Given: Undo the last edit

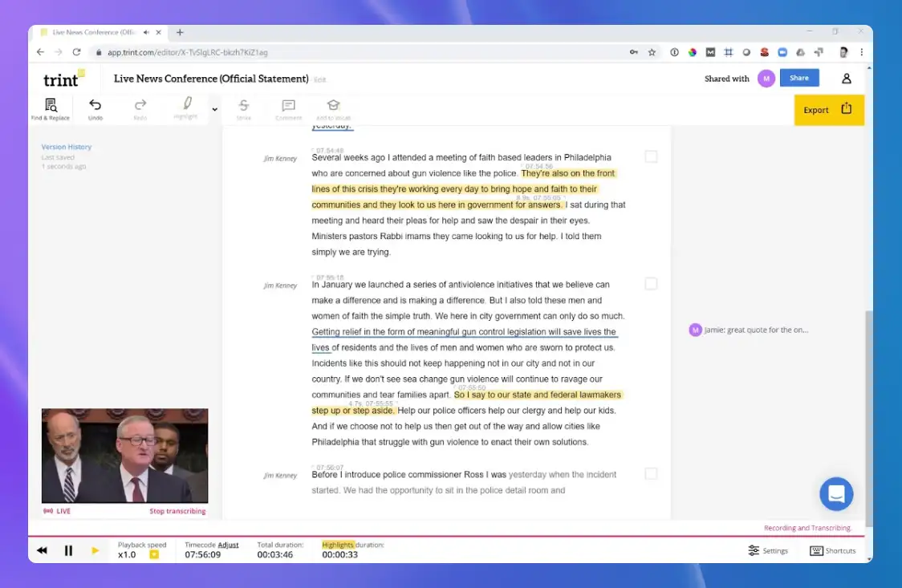Looking at the screenshot, I should (x=95, y=109).
